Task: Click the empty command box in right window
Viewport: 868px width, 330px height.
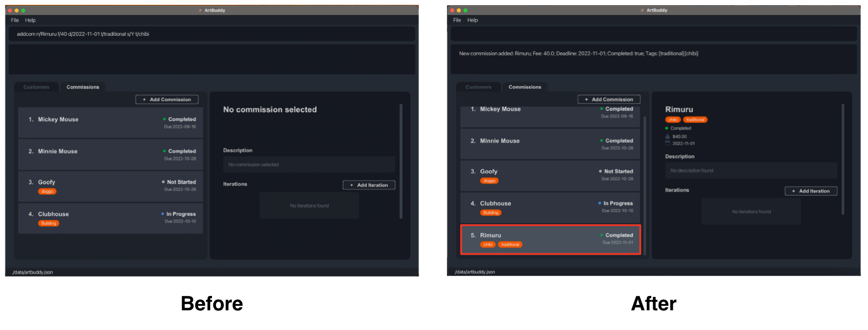Action: pos(654,34)
